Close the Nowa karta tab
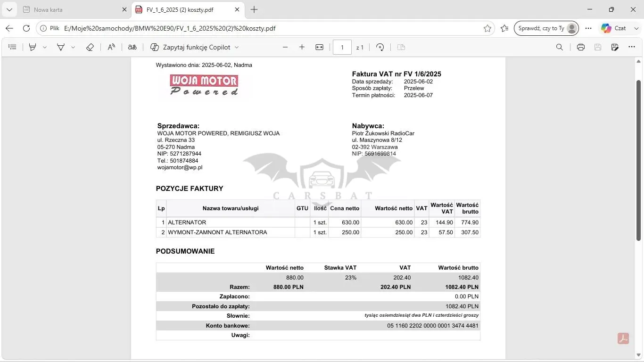Viewport: 644px width, 362px height. tap(124, 9)
